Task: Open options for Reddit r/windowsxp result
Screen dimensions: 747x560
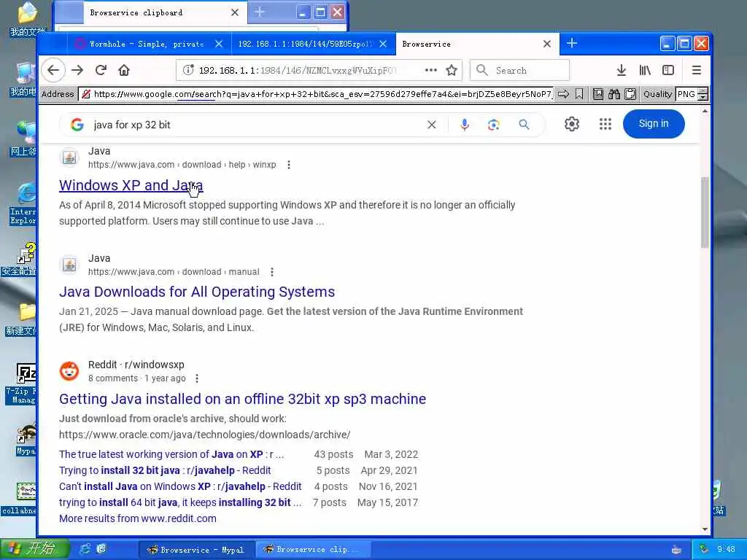Action: tap(197, 378)
